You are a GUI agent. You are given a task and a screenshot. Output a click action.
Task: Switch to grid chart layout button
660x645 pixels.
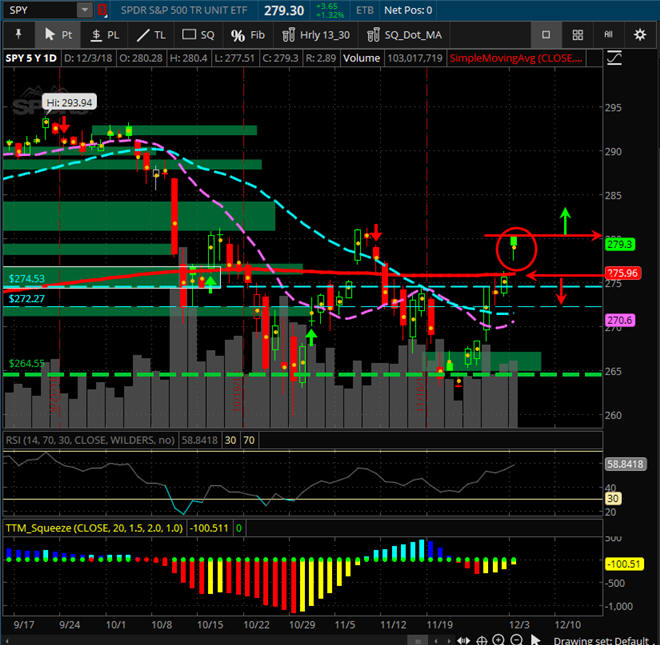click(578, 35)
